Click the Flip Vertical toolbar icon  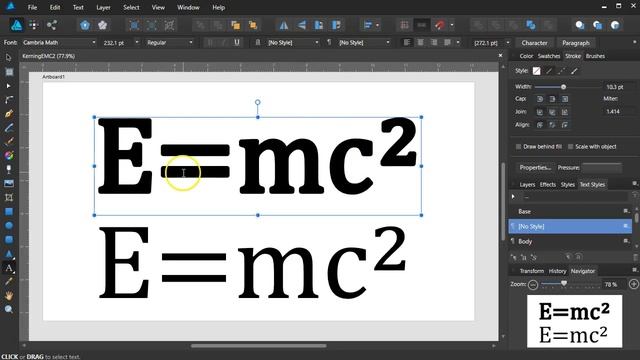coord(302,25)
